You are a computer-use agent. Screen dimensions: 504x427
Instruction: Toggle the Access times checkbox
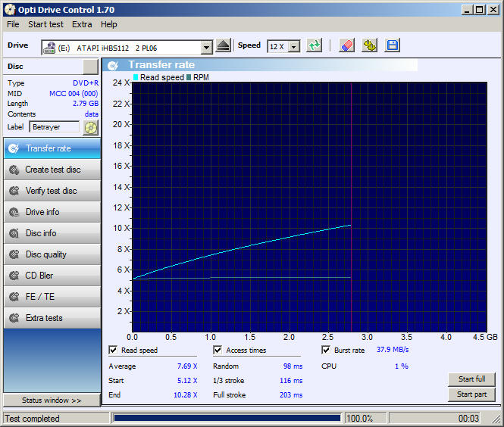(x=218, y=350)
